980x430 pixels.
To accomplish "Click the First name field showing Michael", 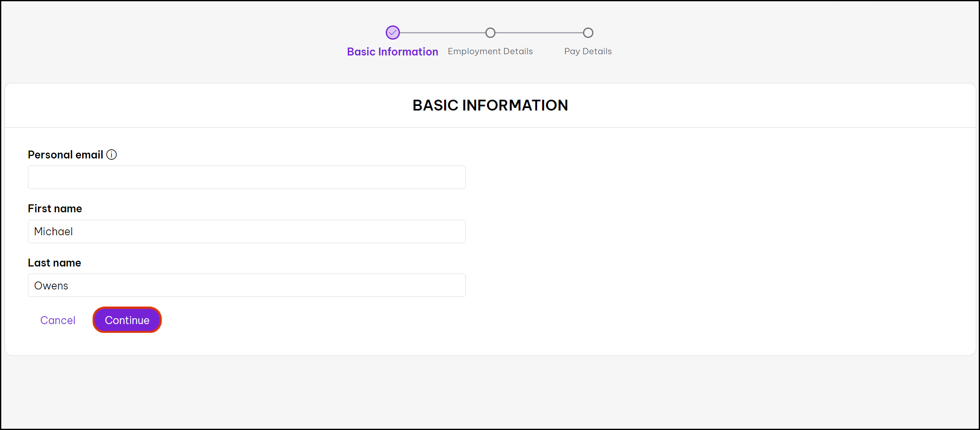I will click(x=246, y=231).
